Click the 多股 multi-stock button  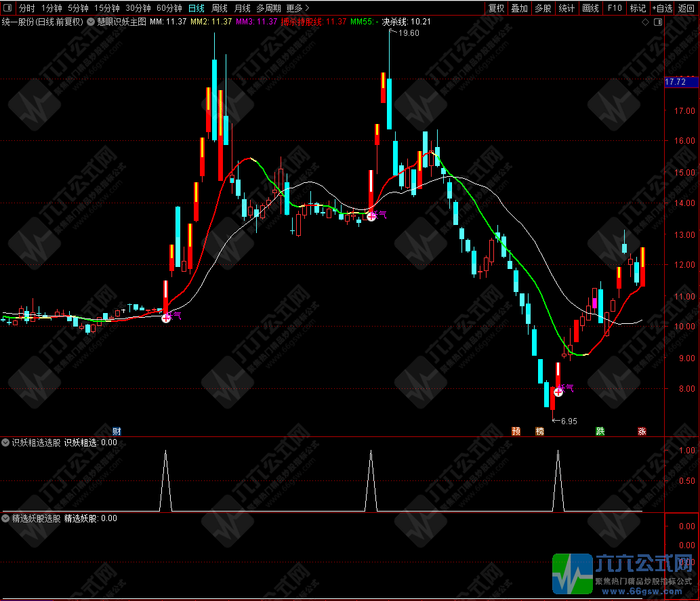543,8
